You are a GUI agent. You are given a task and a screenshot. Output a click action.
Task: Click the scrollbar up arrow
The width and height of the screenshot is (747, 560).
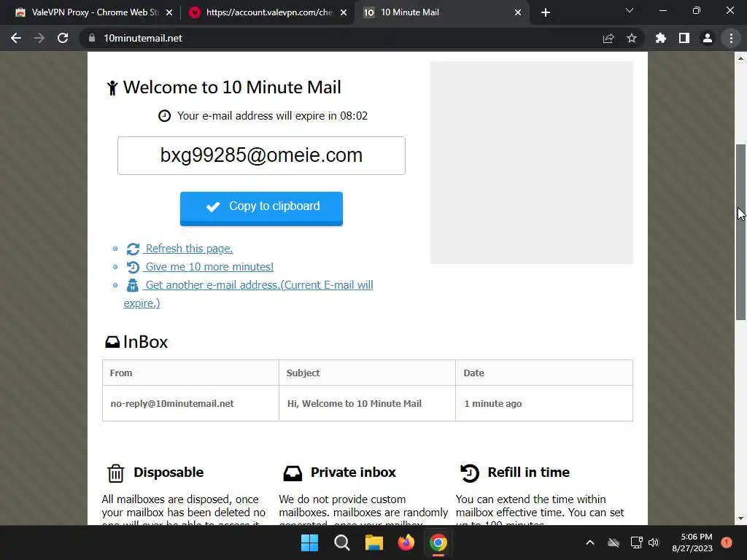(x=740, y=58)
